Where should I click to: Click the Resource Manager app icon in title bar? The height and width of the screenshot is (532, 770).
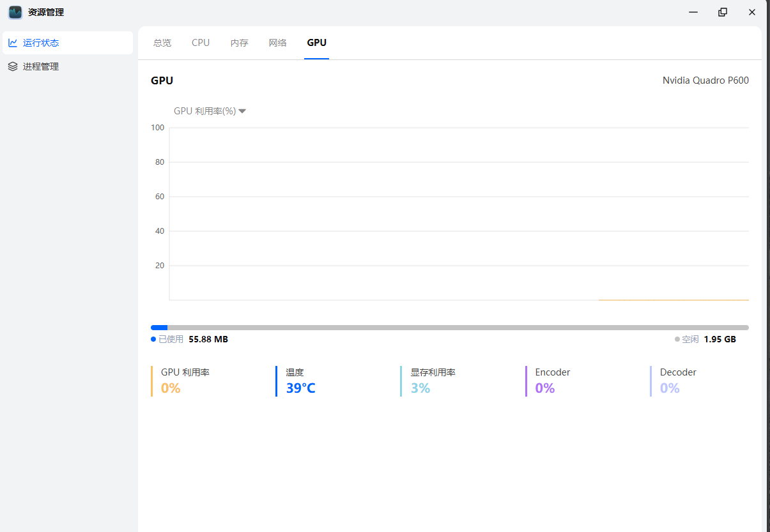[x=15, y=12]
